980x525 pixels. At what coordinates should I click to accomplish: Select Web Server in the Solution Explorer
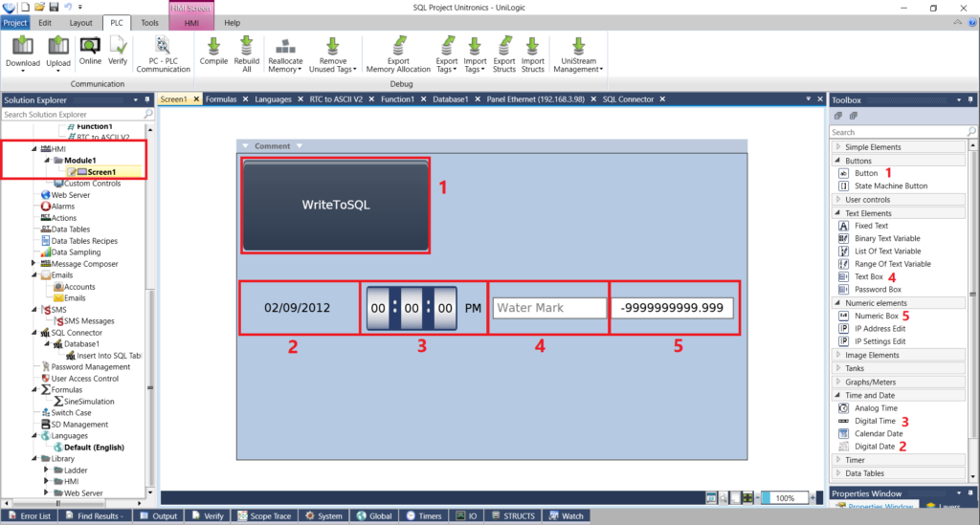[70, 195]
